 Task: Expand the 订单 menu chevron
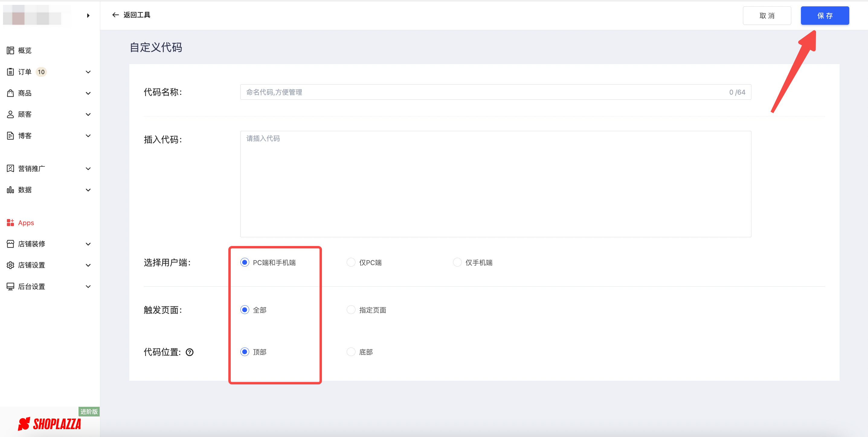[x=88, y=72]
